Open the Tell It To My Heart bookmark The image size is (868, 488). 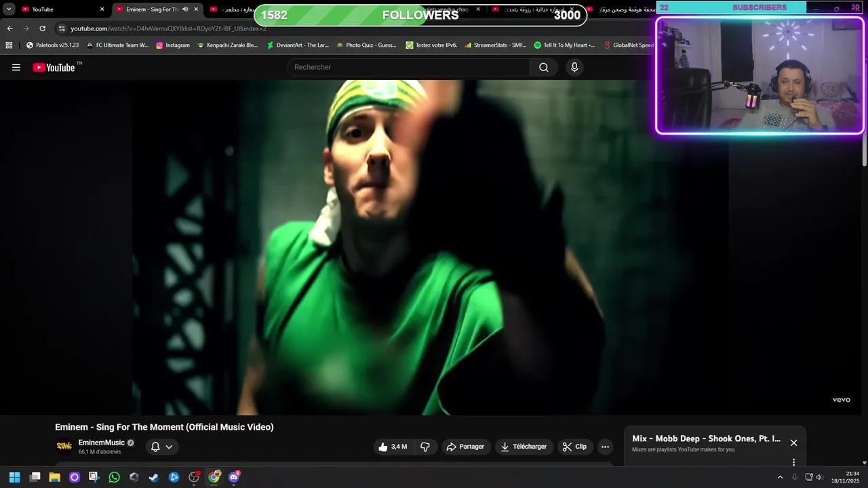coord(564,45)
